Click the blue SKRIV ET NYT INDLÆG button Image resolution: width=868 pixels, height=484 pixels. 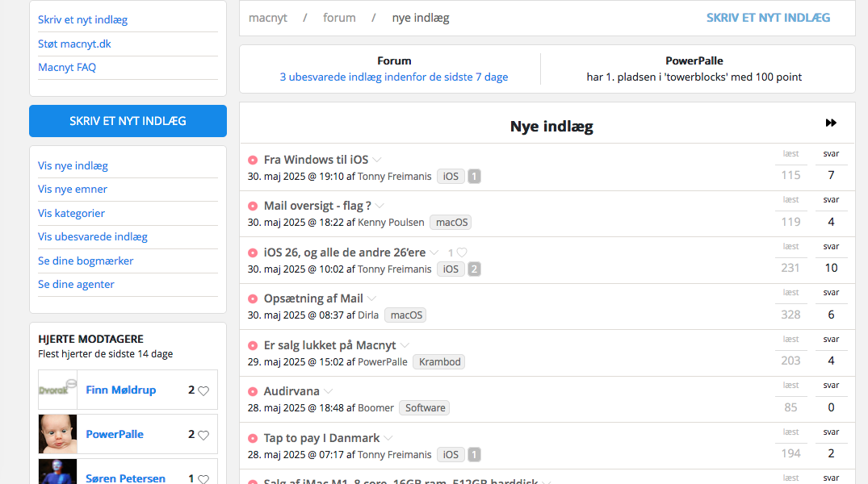[128, 121]
